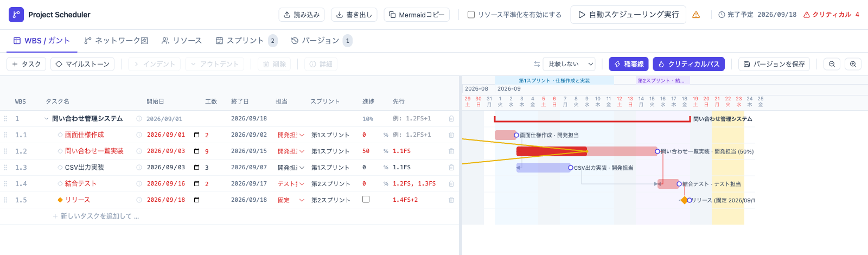Open info icon for CSV出力実装 row
The image size is (868, 255).
click(x=139, y=168)
